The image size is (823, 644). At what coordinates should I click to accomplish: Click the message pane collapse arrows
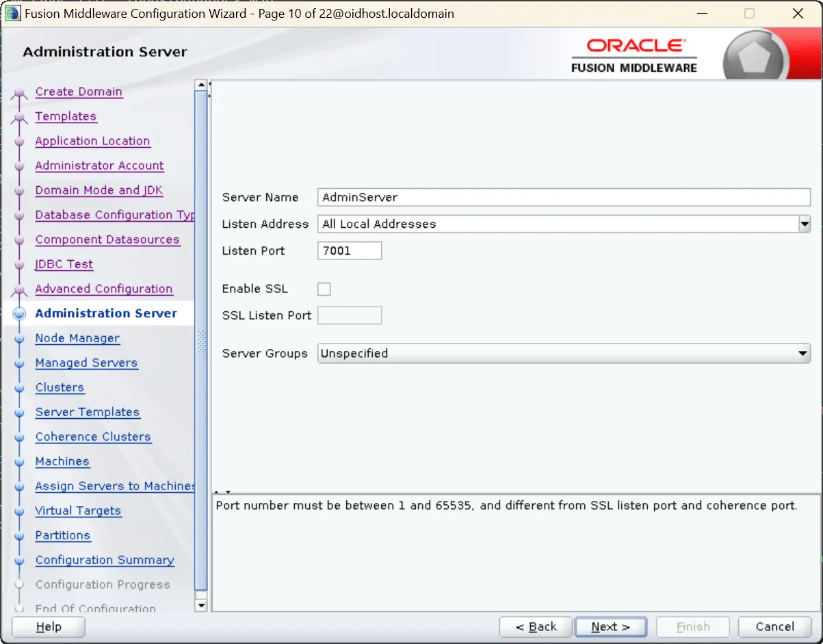223,491
